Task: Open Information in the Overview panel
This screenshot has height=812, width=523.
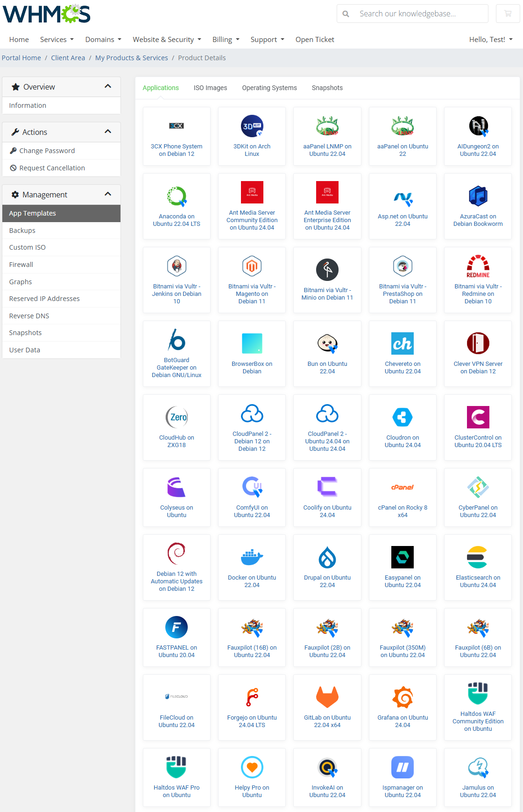Action: coord(62,105)
